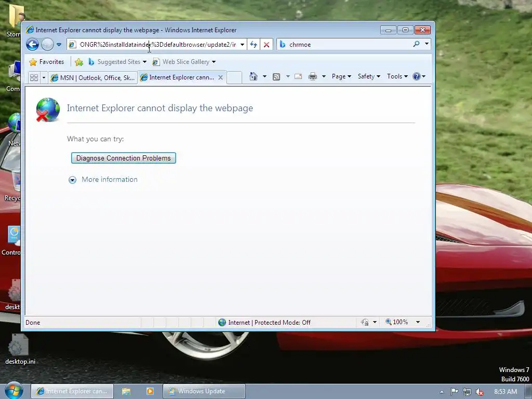Expand the Home button dropdown arrow
The height and width of the screenshot is (399, 532).
[264, 76]
